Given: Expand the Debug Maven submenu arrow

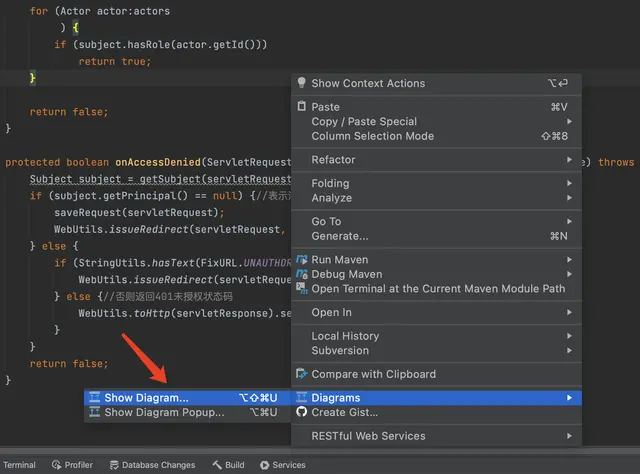Looking at the screenshot, I should [569, 274].
